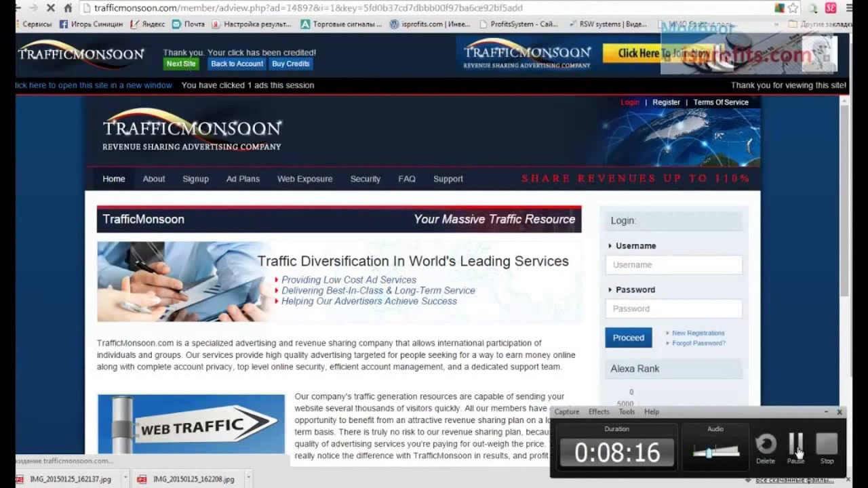
Task: Open the Яндекс bookmark
Action: coord(148,24)
